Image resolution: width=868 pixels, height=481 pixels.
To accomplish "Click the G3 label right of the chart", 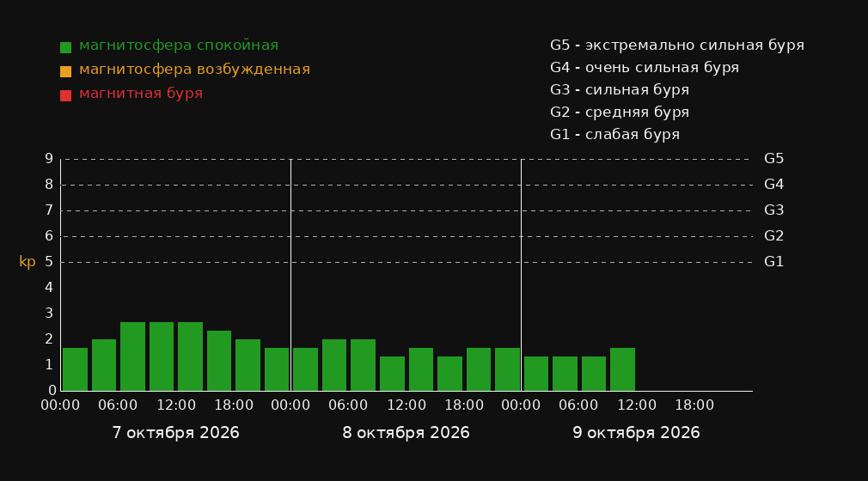I will click(773, 210).
